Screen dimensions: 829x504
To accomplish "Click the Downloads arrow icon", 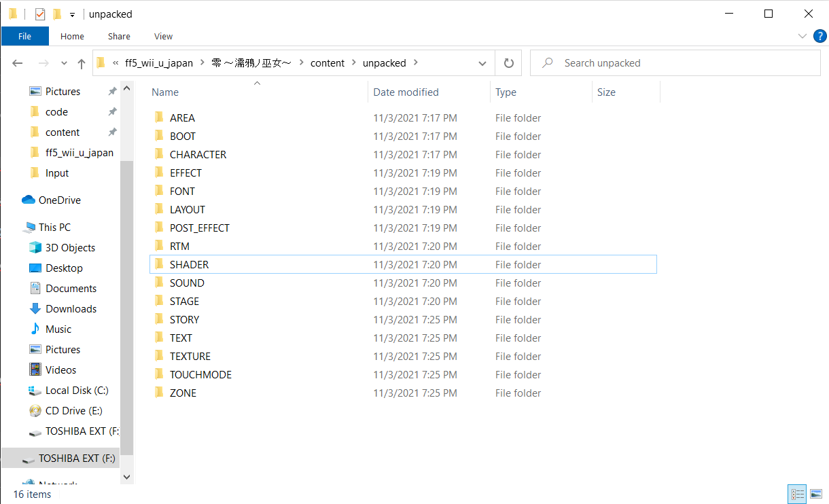I will [35, 308].
